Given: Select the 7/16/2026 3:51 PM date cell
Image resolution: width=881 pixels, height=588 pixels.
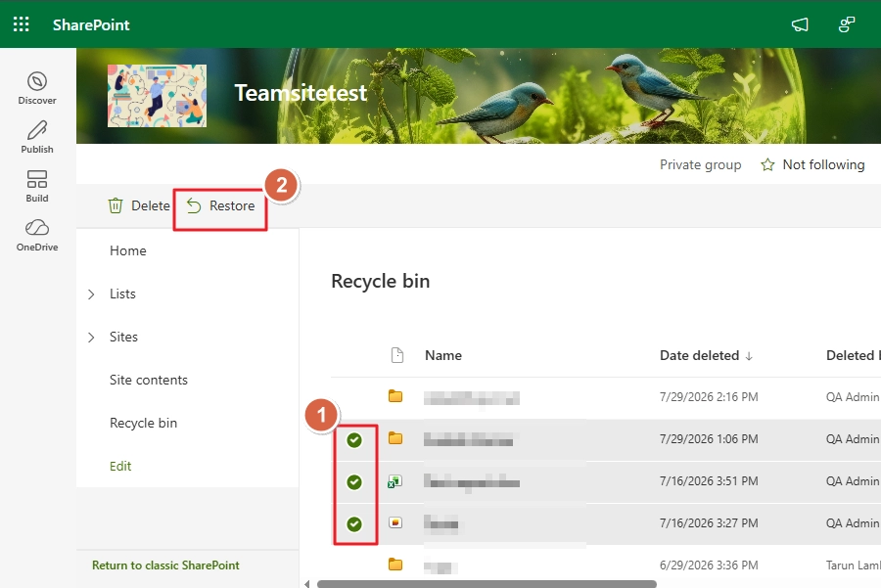Looking at the screenshot, I should pyautogui.click(x=709, y=480).
